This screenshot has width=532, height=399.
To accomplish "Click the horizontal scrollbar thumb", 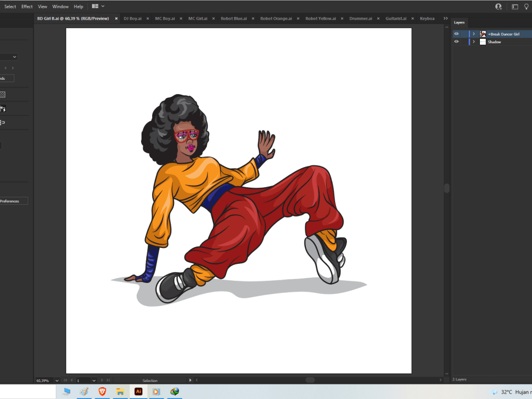I will (x=310, y=380).
